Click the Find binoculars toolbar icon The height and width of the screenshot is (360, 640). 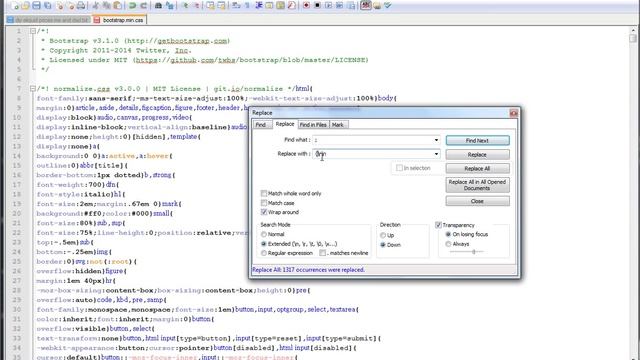point(158,5)
